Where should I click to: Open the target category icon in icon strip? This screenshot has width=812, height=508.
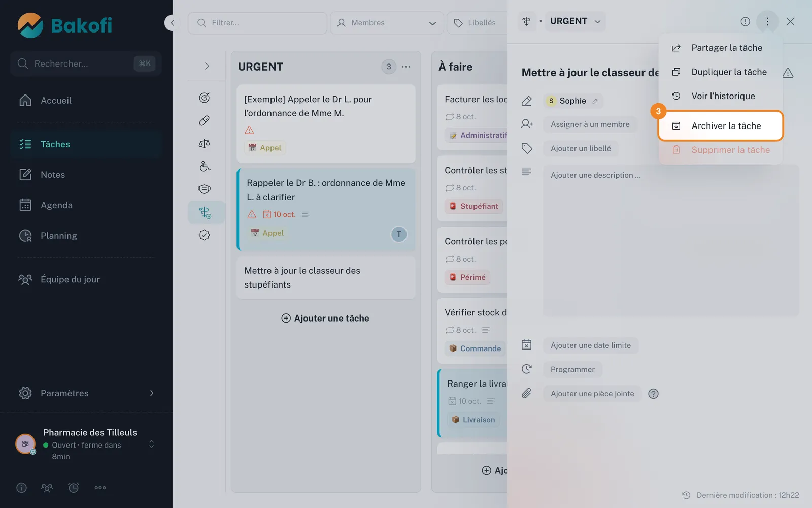(x=204, y=98)
